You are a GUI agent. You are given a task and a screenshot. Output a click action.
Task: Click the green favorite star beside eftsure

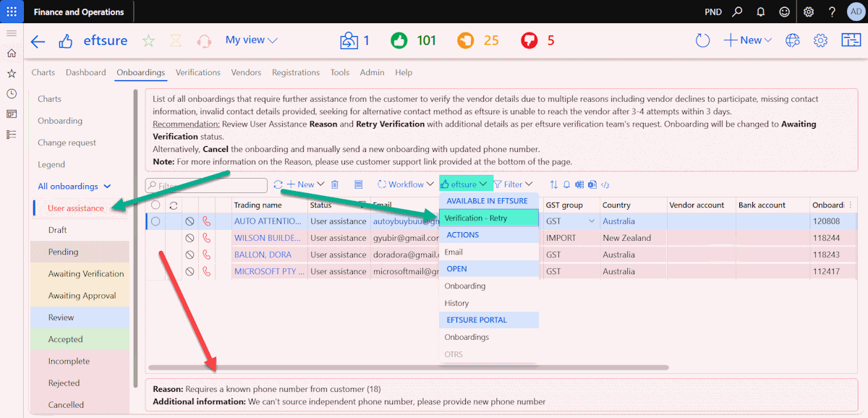pos(148,41)
